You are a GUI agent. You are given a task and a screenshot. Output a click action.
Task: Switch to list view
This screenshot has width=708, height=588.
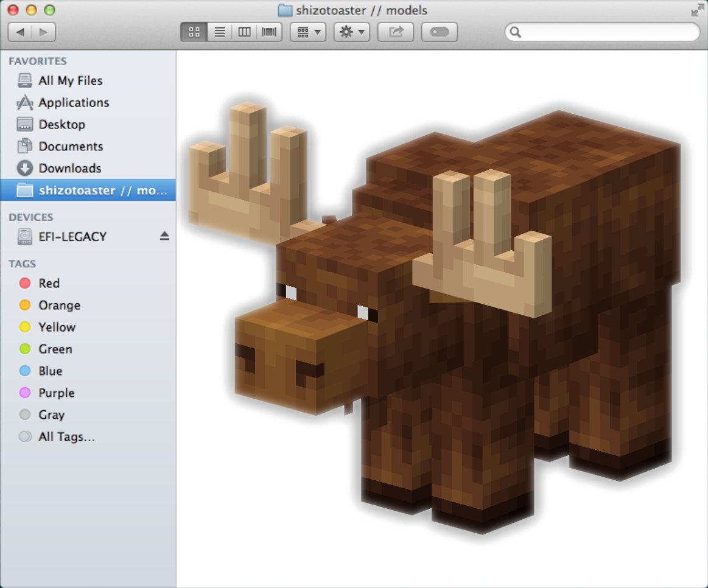(219, 32)
